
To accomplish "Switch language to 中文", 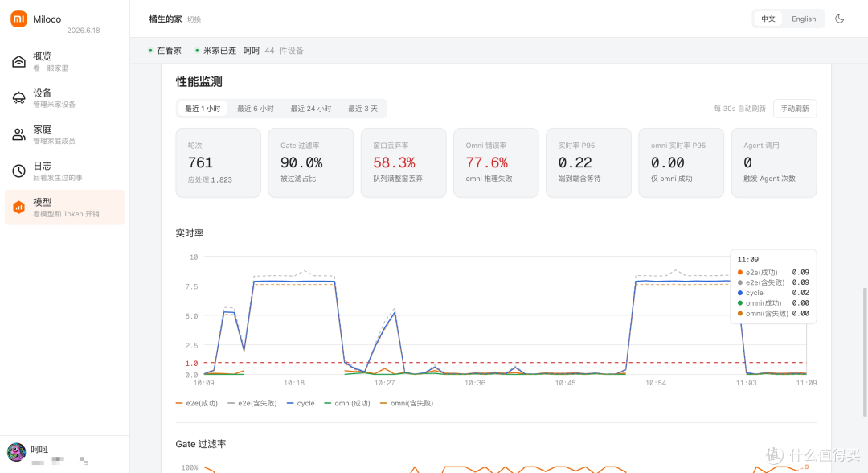I will pyautogui.click(x=768, y=19).
